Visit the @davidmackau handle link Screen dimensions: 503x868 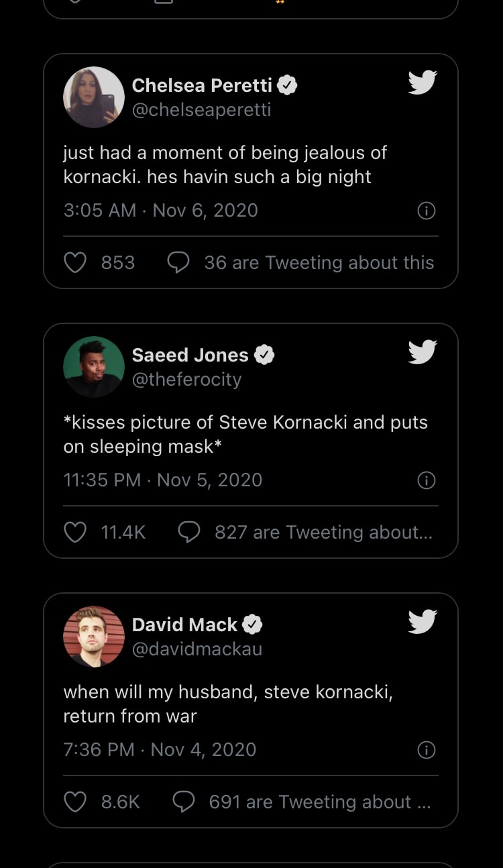pos(197,649)
